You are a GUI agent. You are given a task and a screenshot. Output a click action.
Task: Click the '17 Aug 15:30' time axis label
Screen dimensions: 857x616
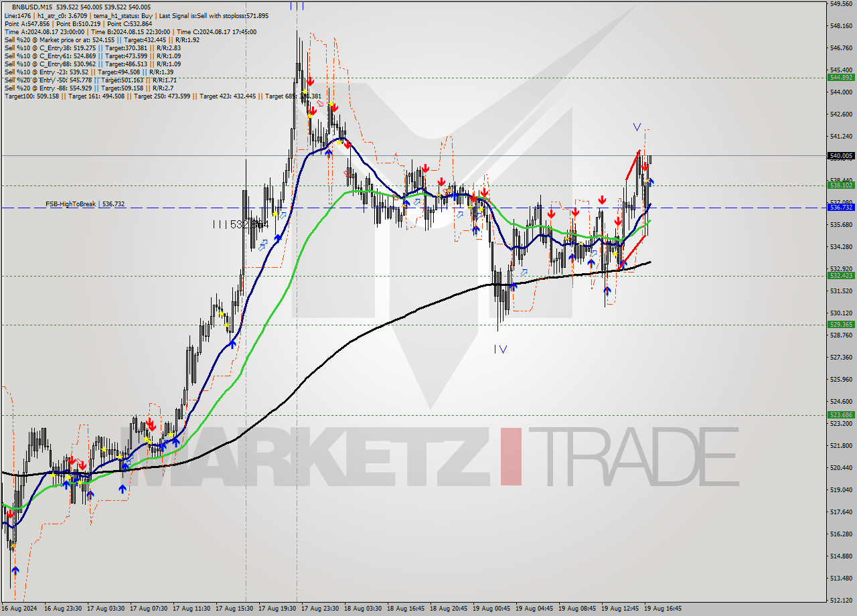click(234, 609)
